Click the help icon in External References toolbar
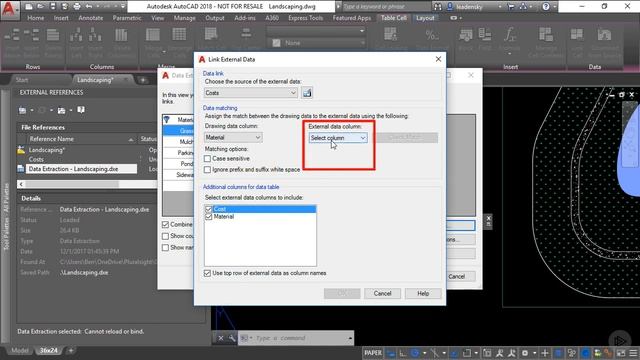 point(81,110)
